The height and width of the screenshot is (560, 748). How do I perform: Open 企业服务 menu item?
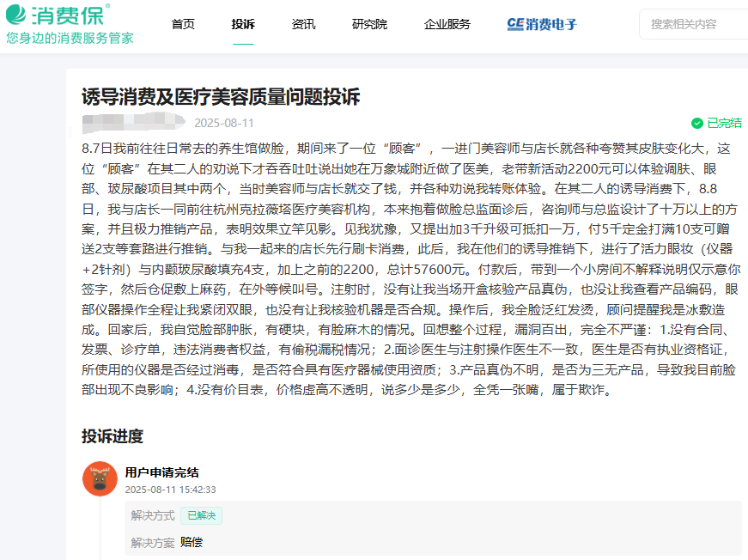447,24
